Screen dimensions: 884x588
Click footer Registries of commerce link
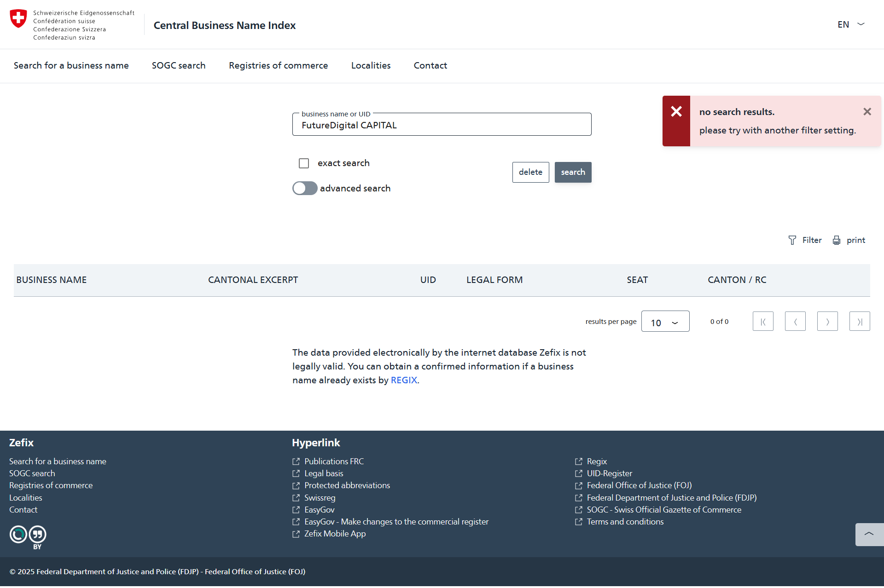(51, 485)
